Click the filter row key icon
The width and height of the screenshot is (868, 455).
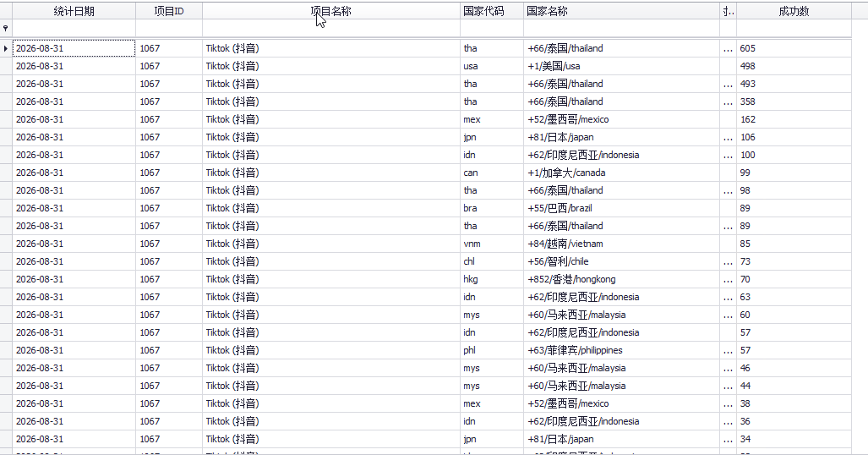click(x=6, y=28)
